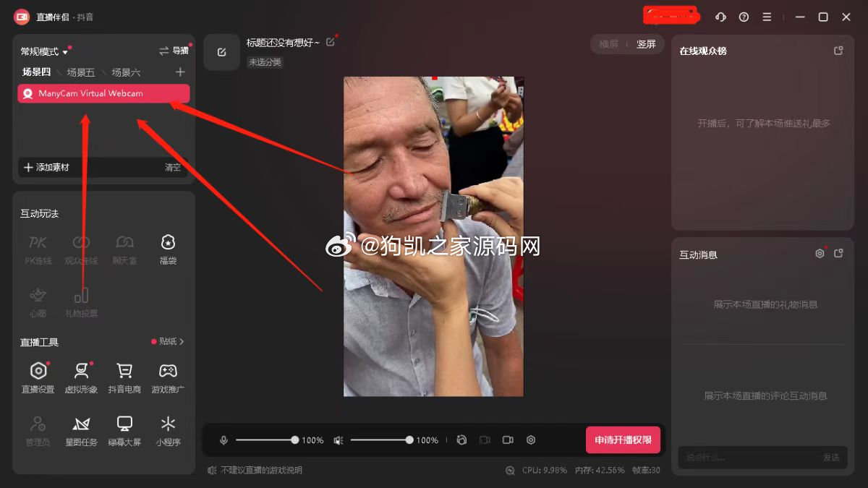The height and width of the screenshot is (488, 868).
Task: Open the hamburger main menu
Action: tap(767, 17)
